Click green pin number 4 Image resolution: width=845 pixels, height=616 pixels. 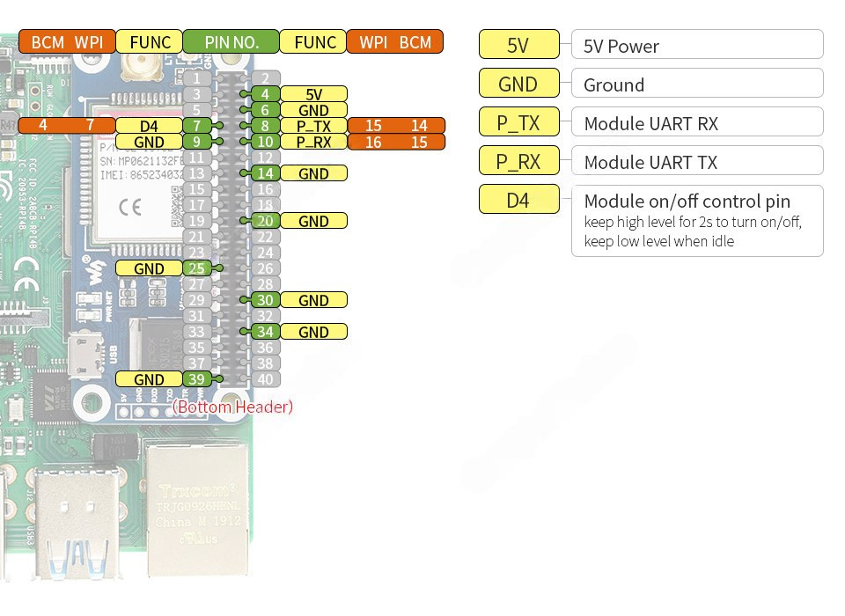coord(265,94)
